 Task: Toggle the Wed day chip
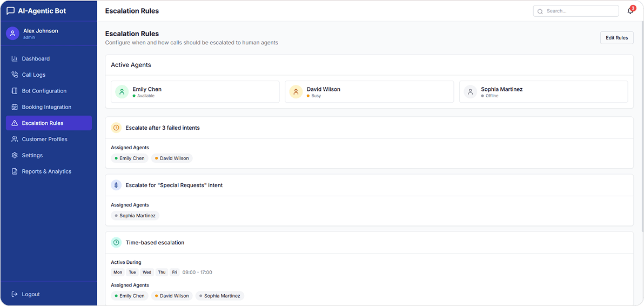147,272
